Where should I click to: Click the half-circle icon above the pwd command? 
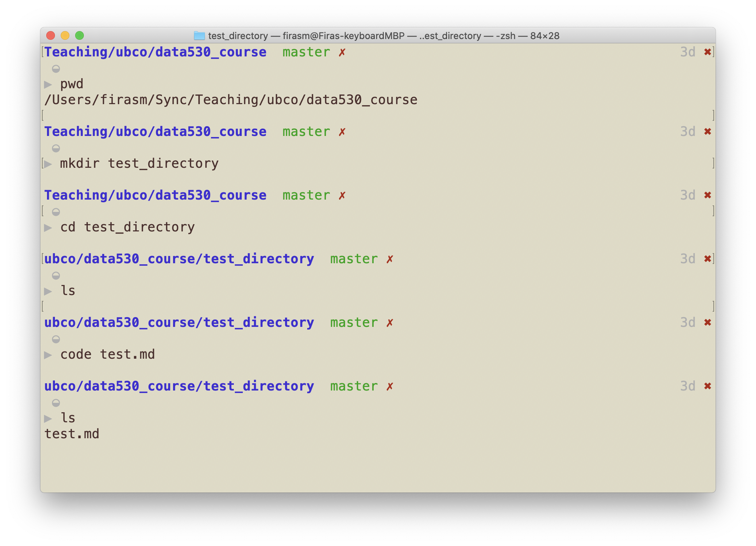coord(56,69)
